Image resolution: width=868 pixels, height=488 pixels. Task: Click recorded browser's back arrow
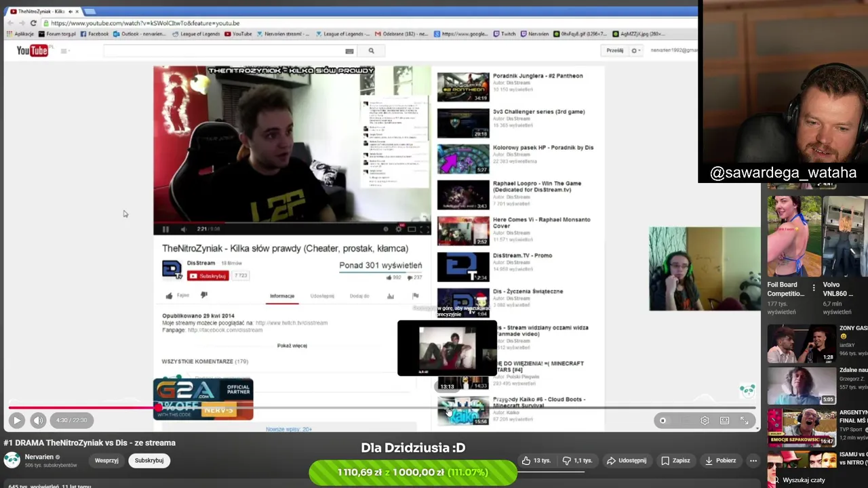tap(9, 23)
